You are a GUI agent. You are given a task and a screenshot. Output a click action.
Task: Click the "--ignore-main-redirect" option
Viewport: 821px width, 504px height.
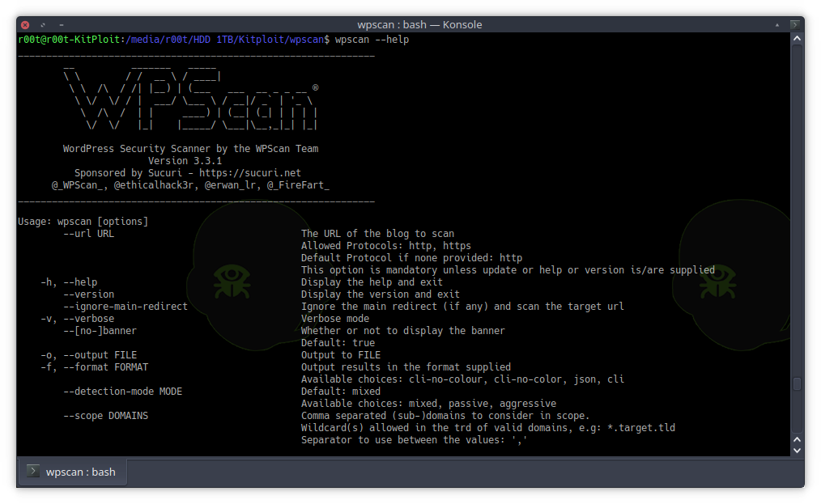[125, 306]
